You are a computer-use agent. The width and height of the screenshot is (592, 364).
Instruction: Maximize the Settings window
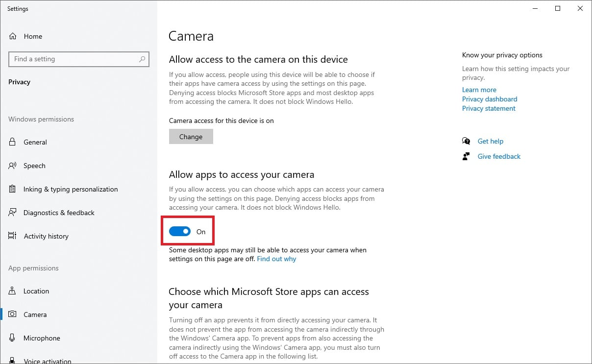[558, 8]
